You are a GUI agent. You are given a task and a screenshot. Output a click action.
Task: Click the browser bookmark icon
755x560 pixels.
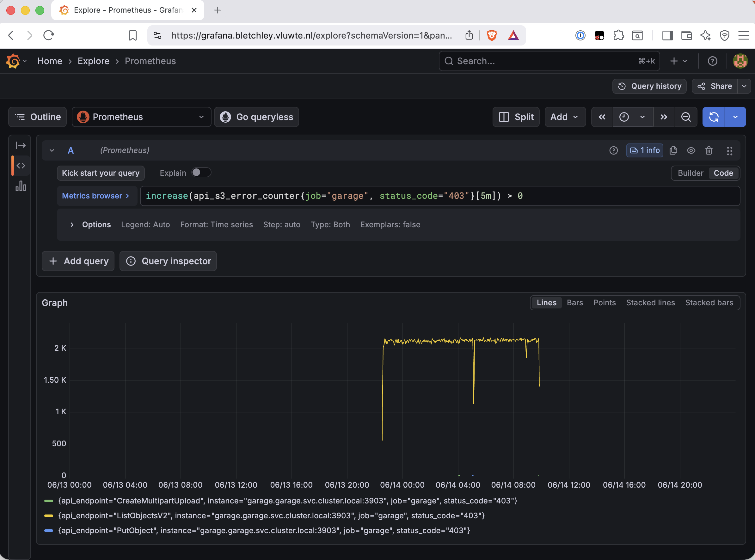pyautogui.click(x=132, y=35)
